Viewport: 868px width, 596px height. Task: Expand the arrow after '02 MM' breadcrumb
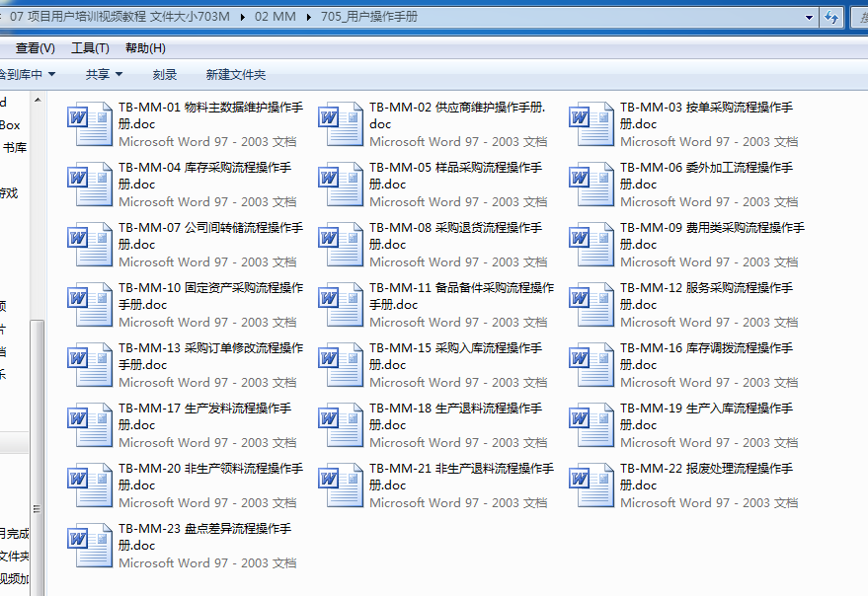[x=308, y=17]
